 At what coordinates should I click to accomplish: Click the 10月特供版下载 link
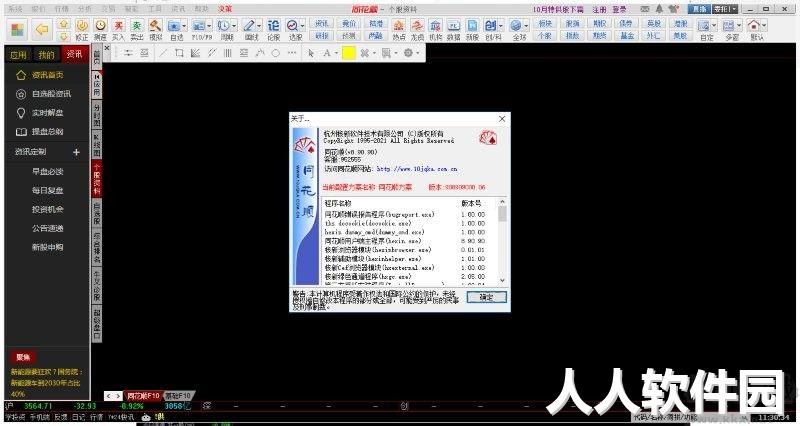[558, 9]
